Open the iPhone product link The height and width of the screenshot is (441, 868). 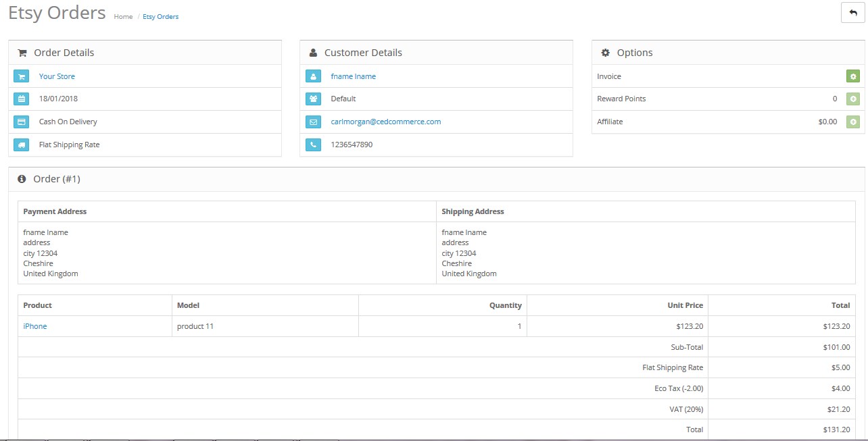[35, 326]
